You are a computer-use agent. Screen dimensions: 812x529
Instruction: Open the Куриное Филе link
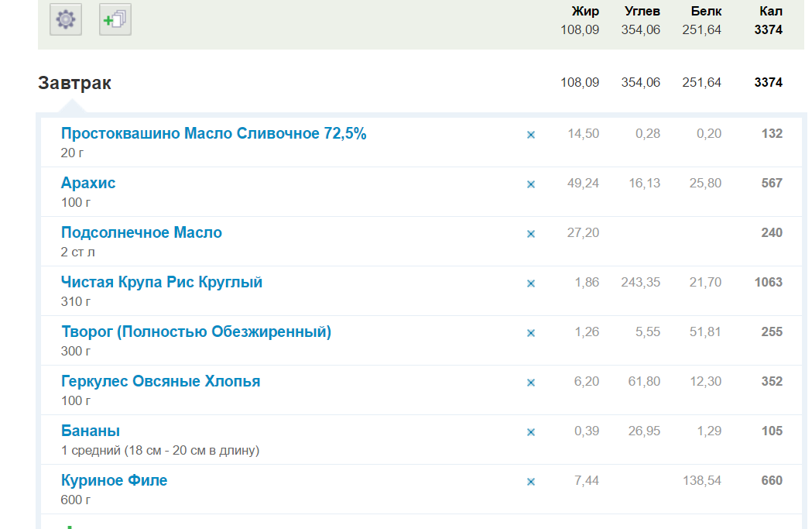114,481
